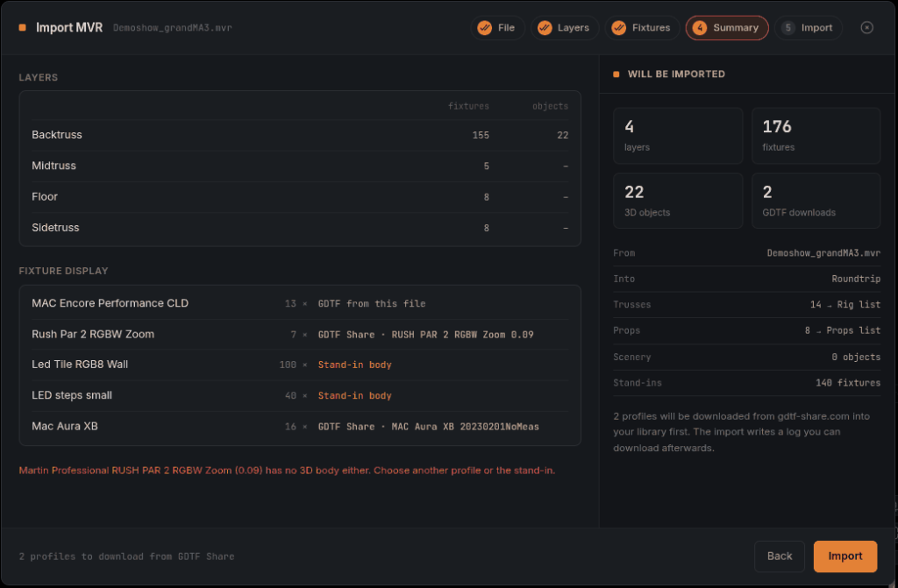Click the Demoshow_grandMA3.mvr filename in the title
Screen dimensions: 898x588
[x=173, y=28]
